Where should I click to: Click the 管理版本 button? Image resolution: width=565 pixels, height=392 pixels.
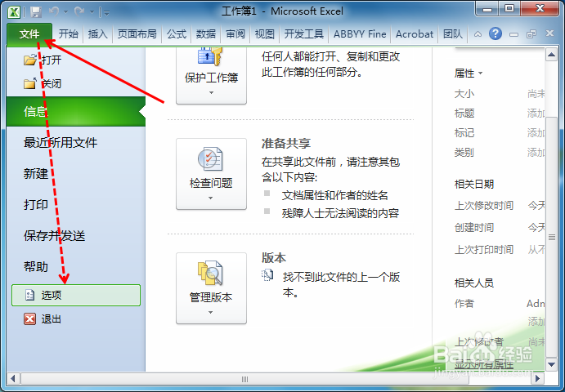point(211,288)
